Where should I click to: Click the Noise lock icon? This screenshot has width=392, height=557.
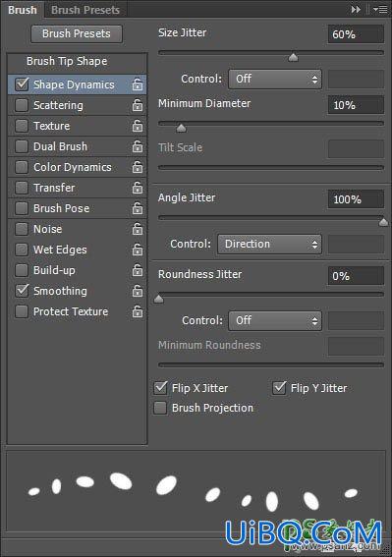138,229
